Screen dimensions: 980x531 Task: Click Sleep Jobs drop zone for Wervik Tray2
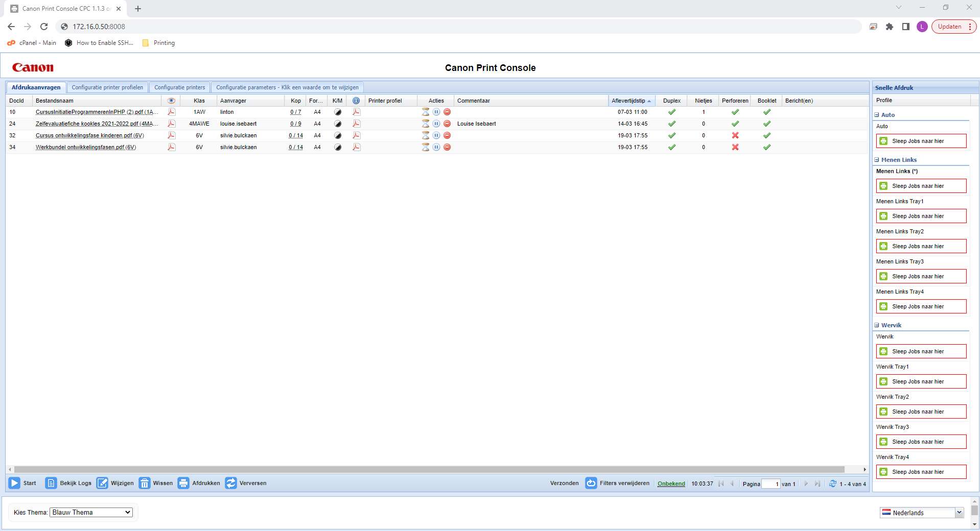[921, 412]
